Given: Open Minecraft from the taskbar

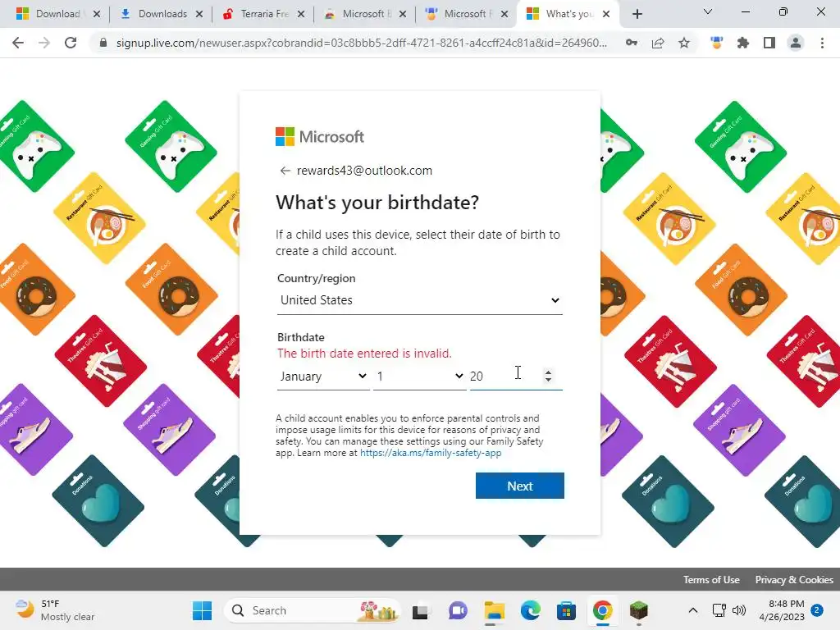Looking at the screenshot, I should point(638,610).
